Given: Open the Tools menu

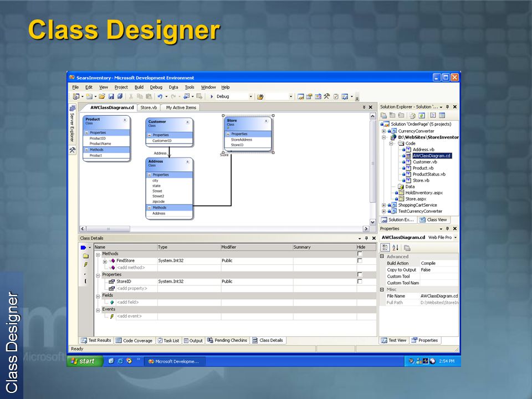Looking at the screenshot, I should tap(190, 87).
